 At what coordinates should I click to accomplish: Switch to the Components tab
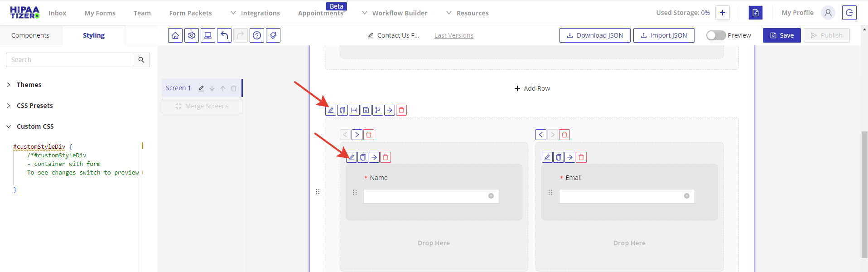pyautogui.click(x=30, y=35)
